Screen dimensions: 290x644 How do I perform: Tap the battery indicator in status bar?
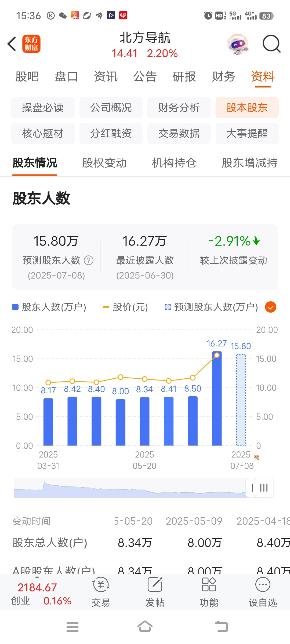266,16
